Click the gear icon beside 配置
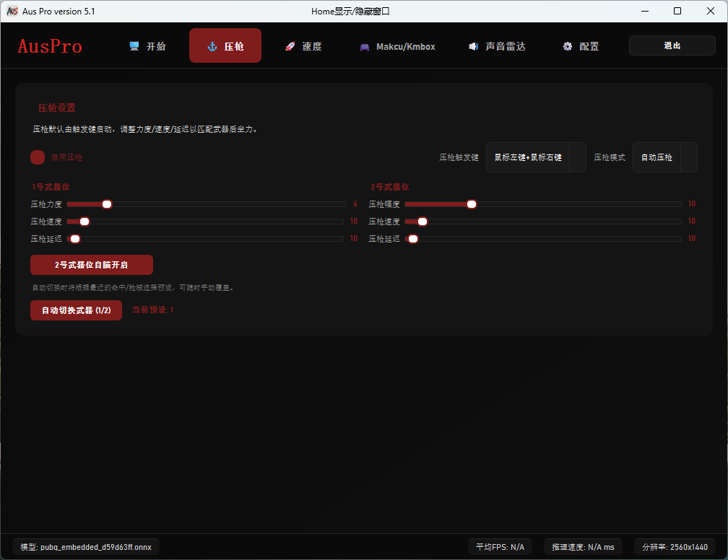Viewport: 728px width, 560px height. coord(568,46)
